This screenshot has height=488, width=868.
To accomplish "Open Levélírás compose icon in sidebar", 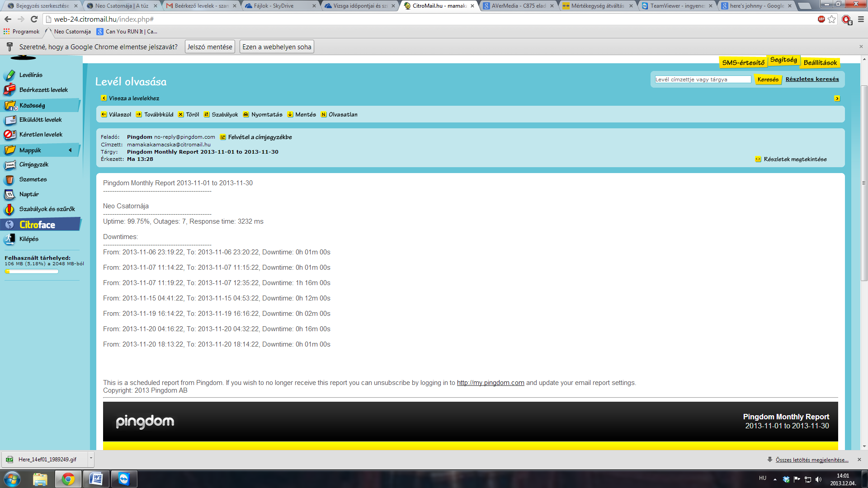I will tap(9, 75).
